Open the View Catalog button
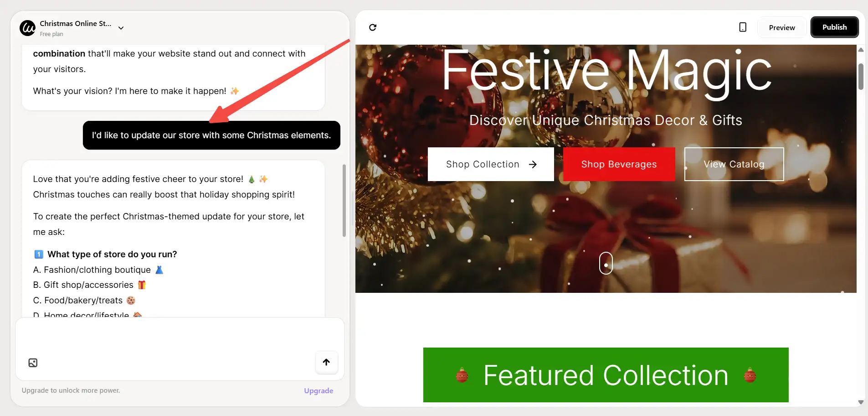This screenshot has height=416, width=868. (x=734, y=164)
